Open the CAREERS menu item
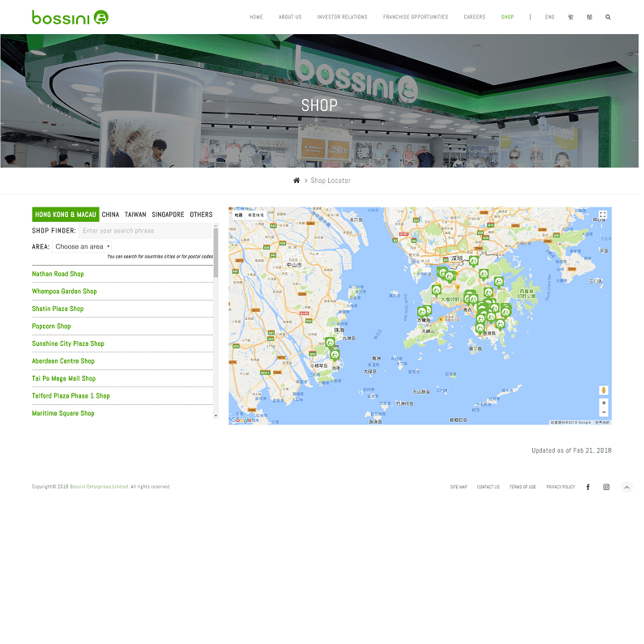Viewport: 644px width, 644px height. [x=475, y=17]
